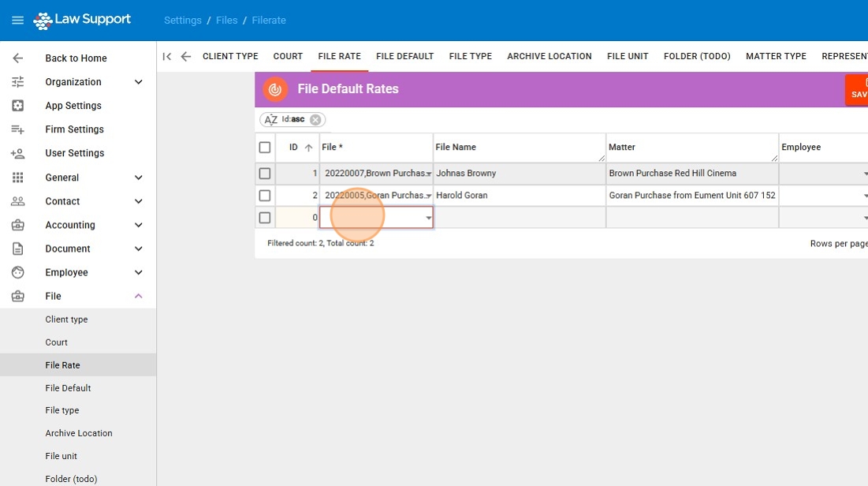The image size is (868, 486).
Task: Jump to first tab using skip-back icon
Action: click(x=167, y=56)
